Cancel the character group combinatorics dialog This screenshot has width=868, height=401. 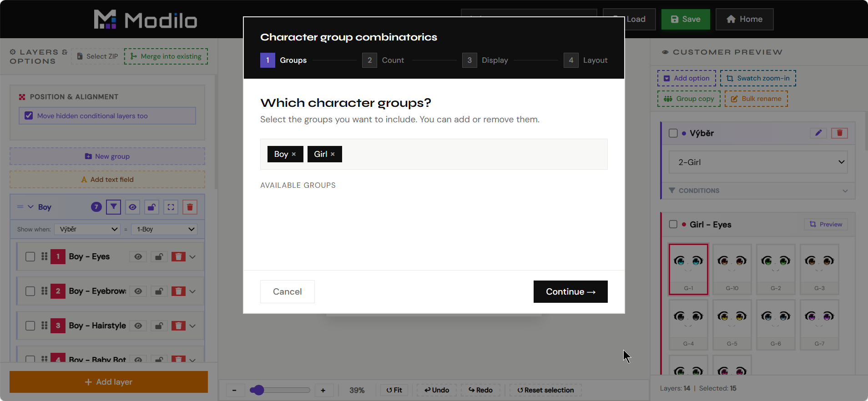coord(287,291)
